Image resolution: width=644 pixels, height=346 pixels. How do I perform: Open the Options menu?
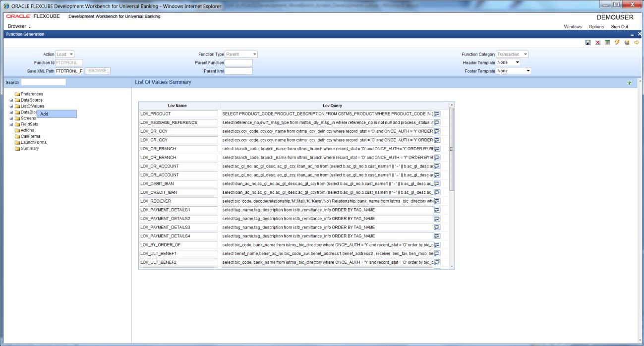[x=596, y=27]
